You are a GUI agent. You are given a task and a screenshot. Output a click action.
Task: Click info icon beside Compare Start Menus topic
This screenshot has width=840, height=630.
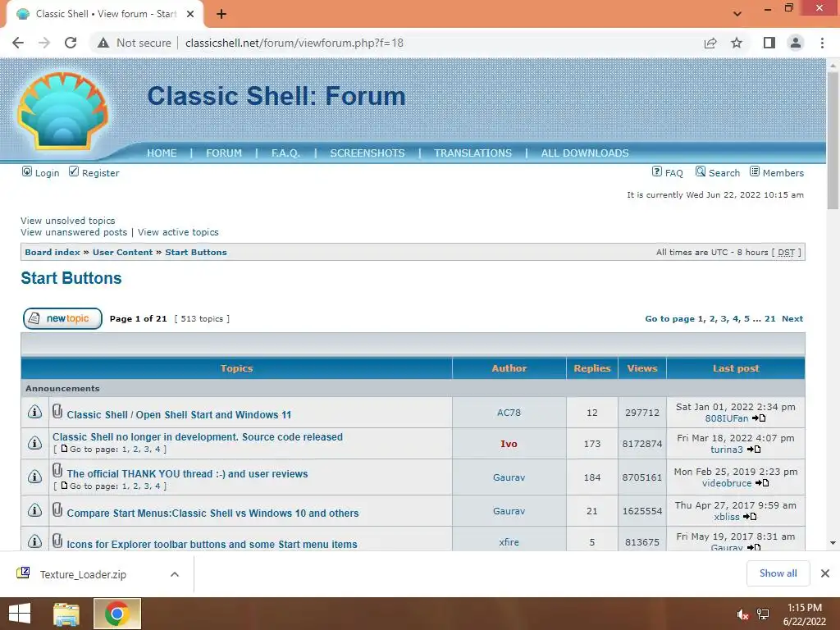(x=34, y=510)
